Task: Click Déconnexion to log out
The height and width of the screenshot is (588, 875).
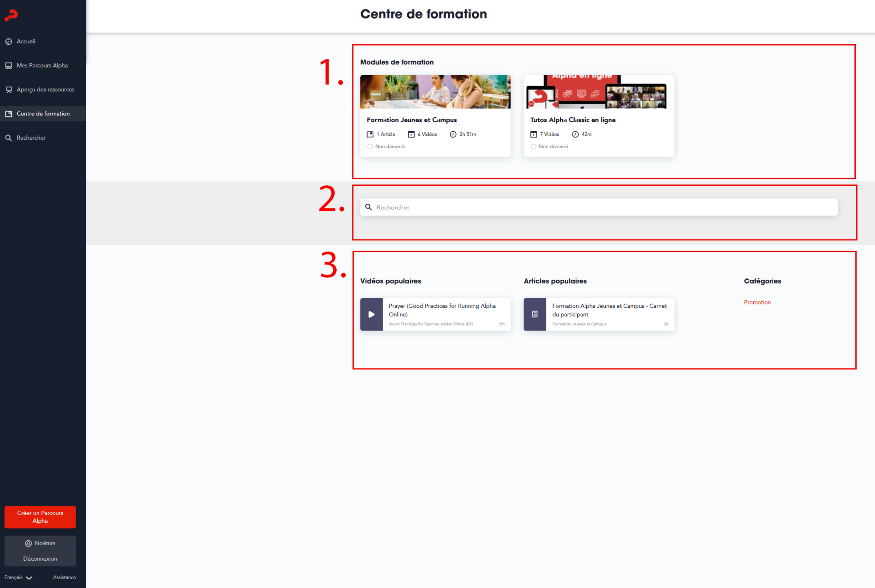Action: click(x=40, y=559)
